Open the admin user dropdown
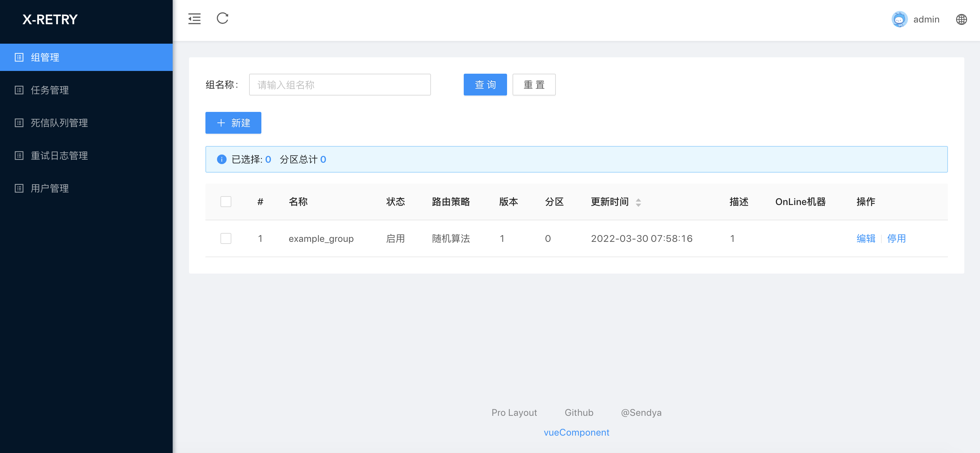Viewport: 980px width, 453px height. [x=926, y=19]
